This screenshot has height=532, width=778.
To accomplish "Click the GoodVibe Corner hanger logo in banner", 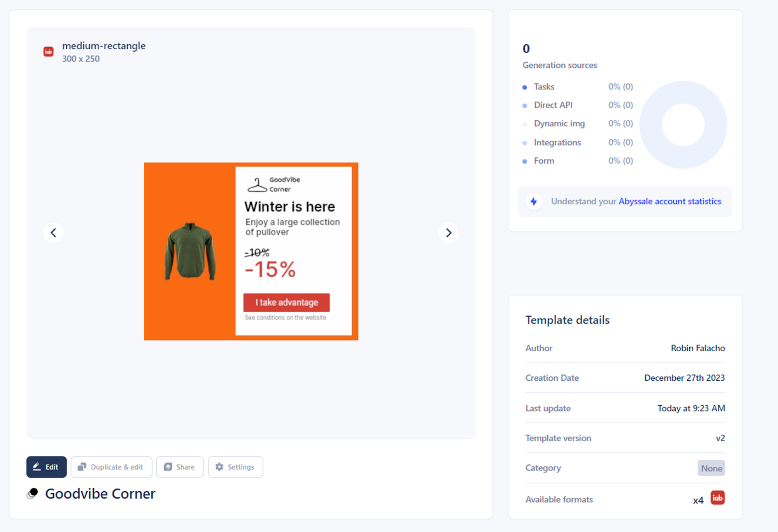I will [274, 184].
